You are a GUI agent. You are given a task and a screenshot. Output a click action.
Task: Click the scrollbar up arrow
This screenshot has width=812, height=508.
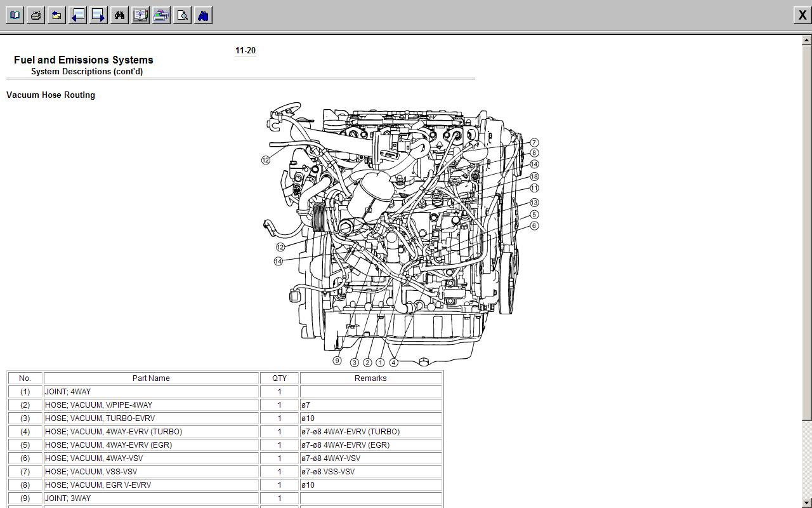click(x=806, y=41)
